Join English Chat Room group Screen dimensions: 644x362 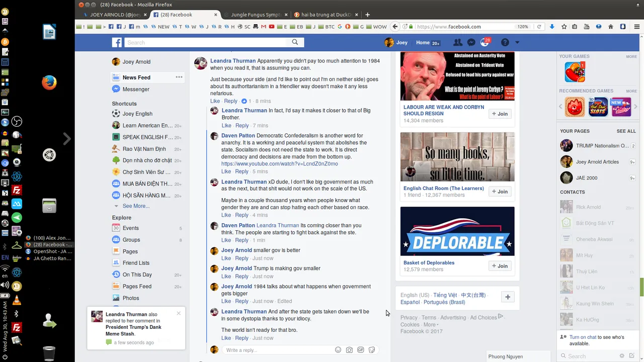click(x=500, y=192)
